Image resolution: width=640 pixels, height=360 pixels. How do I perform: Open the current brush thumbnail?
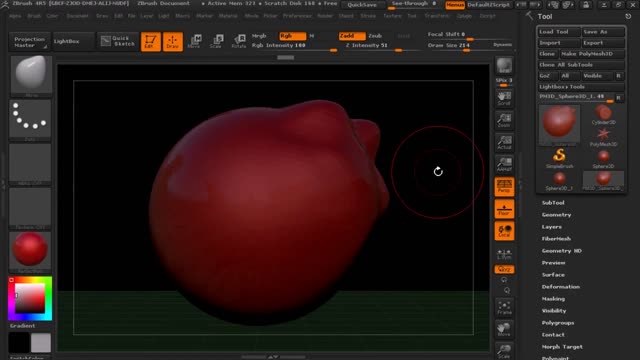pos(31,76)
